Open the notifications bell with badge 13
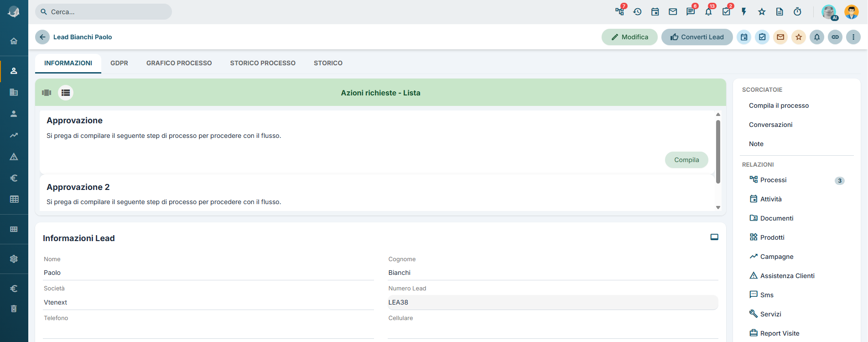Viewport: 868px width, 342px height. [708, 12]
